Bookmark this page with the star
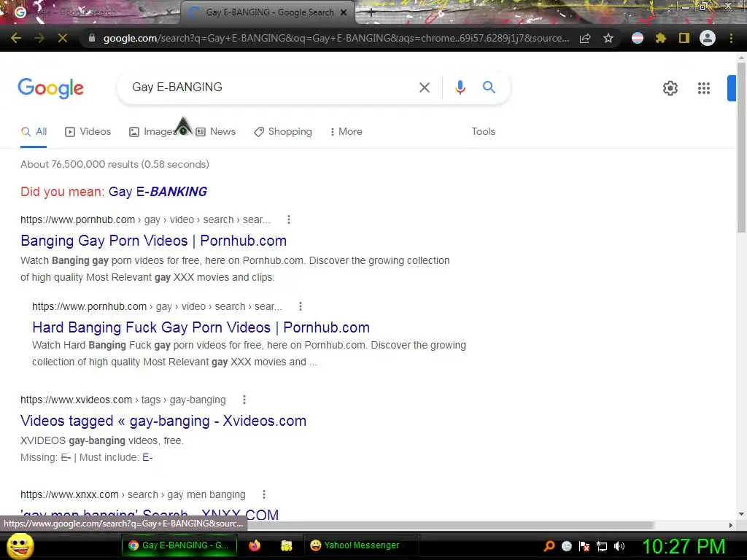The width and height of the screenshot is (747, 560). pyautogui.click(x=608, y=38)
